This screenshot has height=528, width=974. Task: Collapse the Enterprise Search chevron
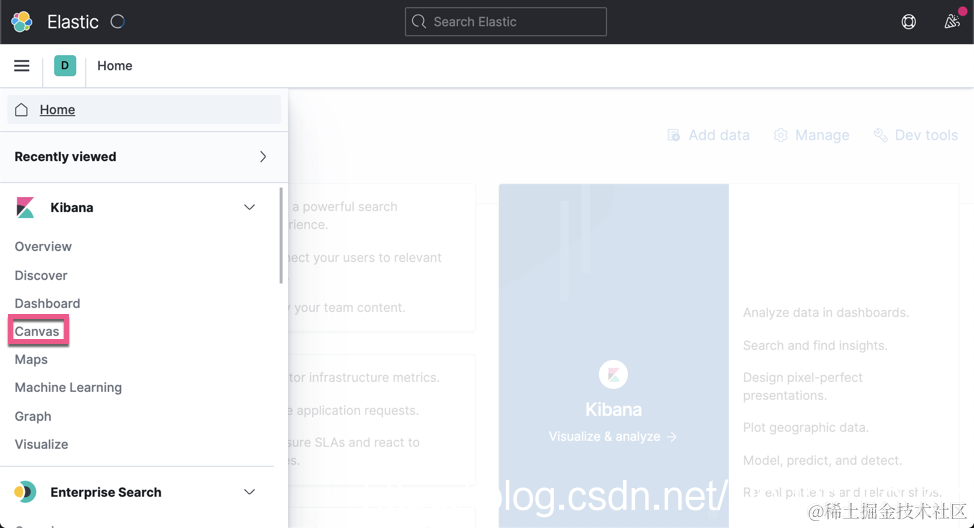pyautogui.click(x=249, y=492)
